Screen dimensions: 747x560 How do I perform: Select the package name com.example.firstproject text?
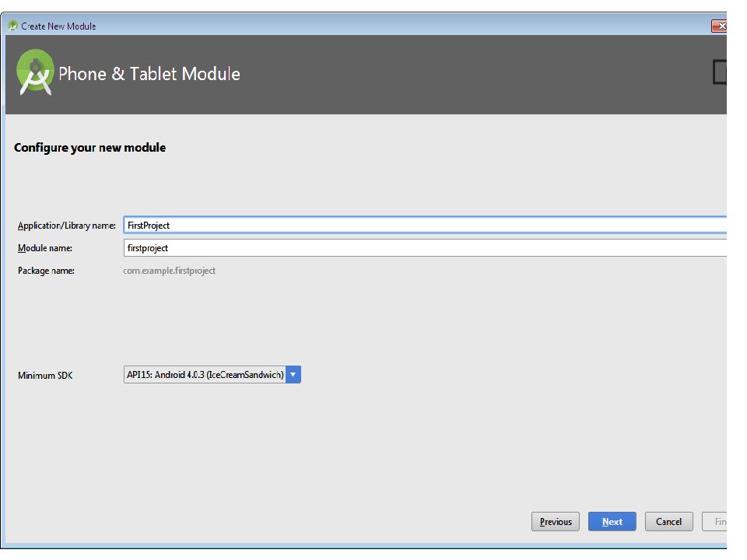point(169,271)
